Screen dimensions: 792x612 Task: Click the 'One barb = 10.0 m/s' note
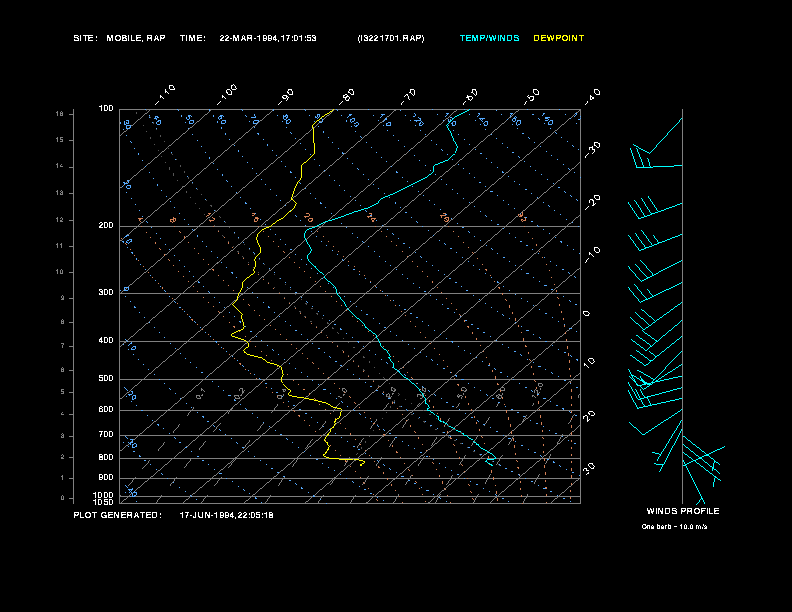pos(674,526)
